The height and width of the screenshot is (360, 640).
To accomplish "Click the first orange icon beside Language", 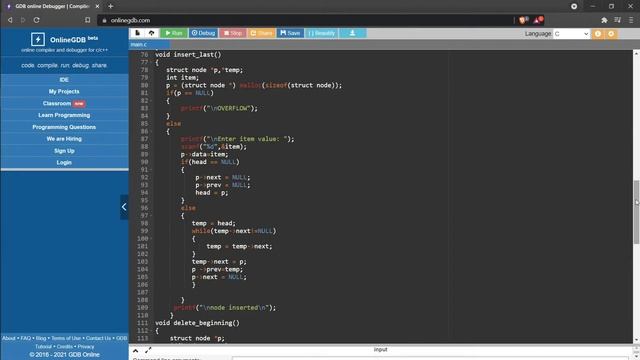I will tap(598, 34).
